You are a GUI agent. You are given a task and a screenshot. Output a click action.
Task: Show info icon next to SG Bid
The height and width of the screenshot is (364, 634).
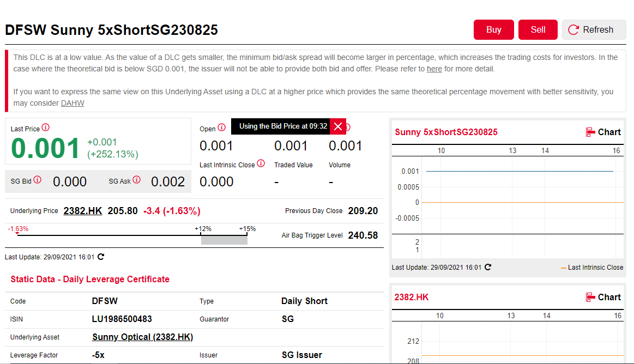(37, 180)
